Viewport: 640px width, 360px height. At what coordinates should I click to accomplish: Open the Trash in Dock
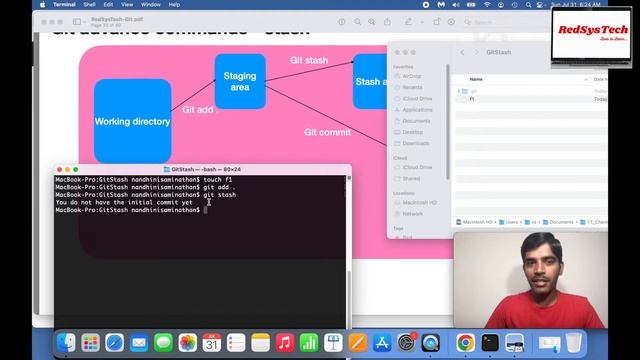[x=573, y=343]
